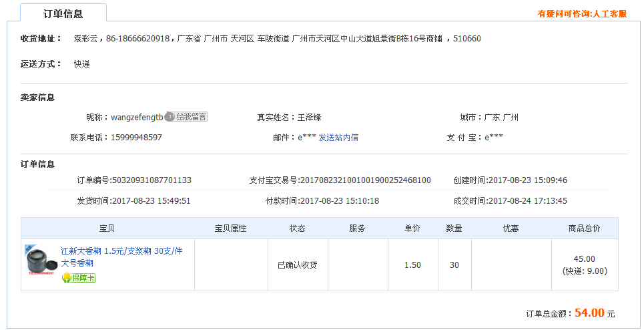
Task: Click the 单价 column header
Action: (x=412, y=228)
